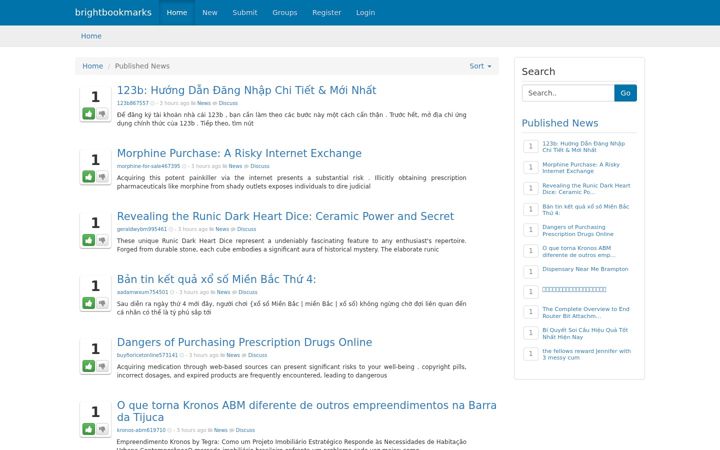Downvote the Runic Dark Heart Dice story
The width and height of the screenshot is (720, 450).
click(x=102, y=240)
